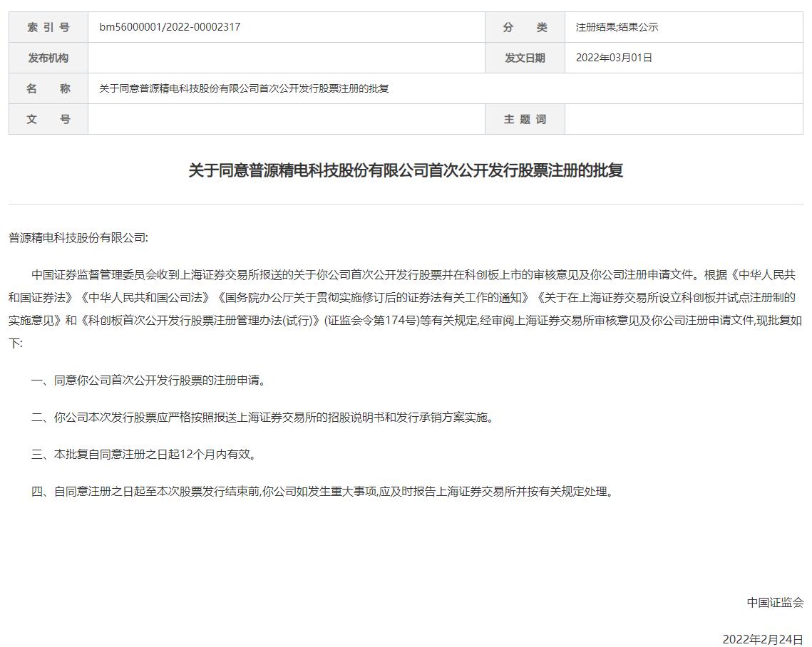Click the document name in the 名称 row
The image size is (812, 647).
[x=244, y=88]
